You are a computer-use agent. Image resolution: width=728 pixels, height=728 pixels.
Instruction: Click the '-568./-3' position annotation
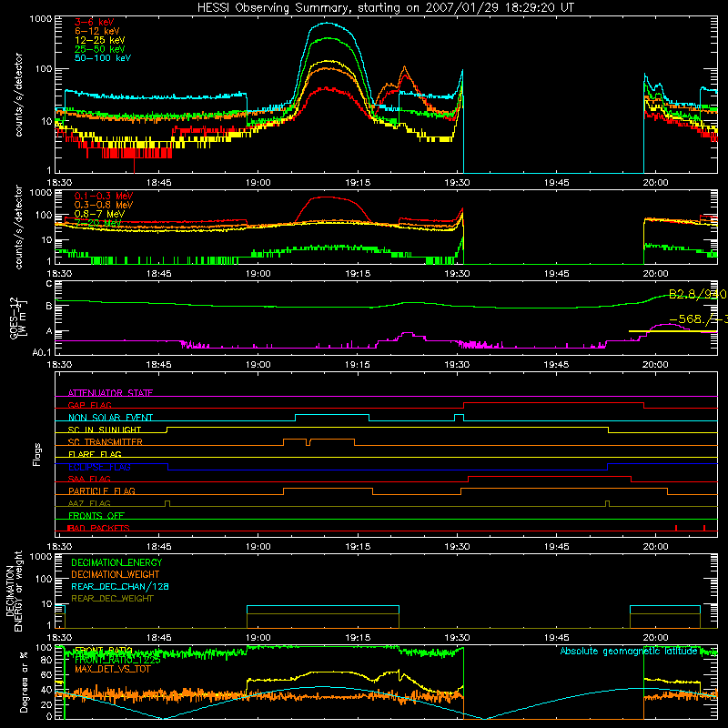pyautogui.click(x=698, y=319)
